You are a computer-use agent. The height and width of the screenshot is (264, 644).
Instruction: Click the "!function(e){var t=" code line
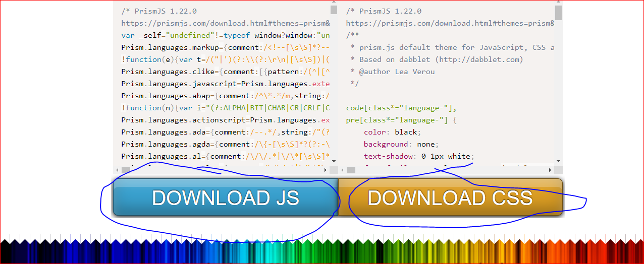coord(226,59)
